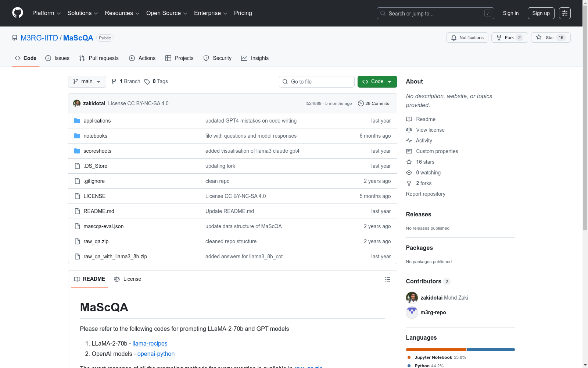Open the Security tab
The height and width of the screenshot is (368, 588).
218,58
